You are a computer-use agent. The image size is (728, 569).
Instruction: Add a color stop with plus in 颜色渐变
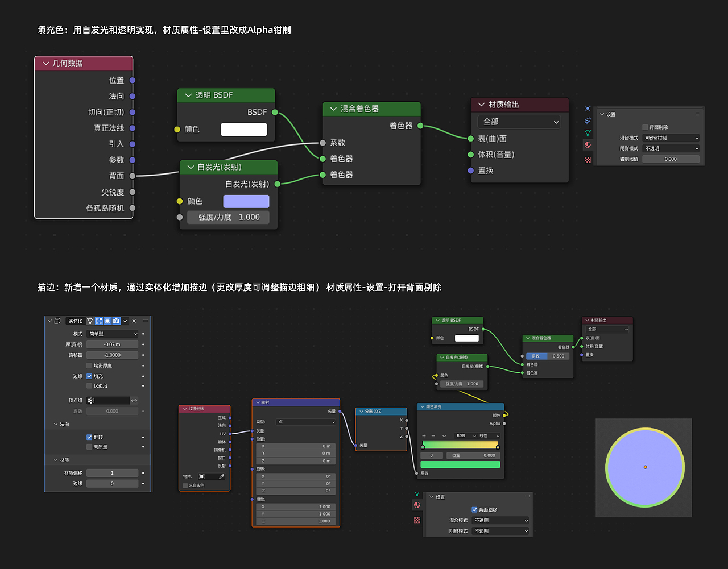(424, 436)
